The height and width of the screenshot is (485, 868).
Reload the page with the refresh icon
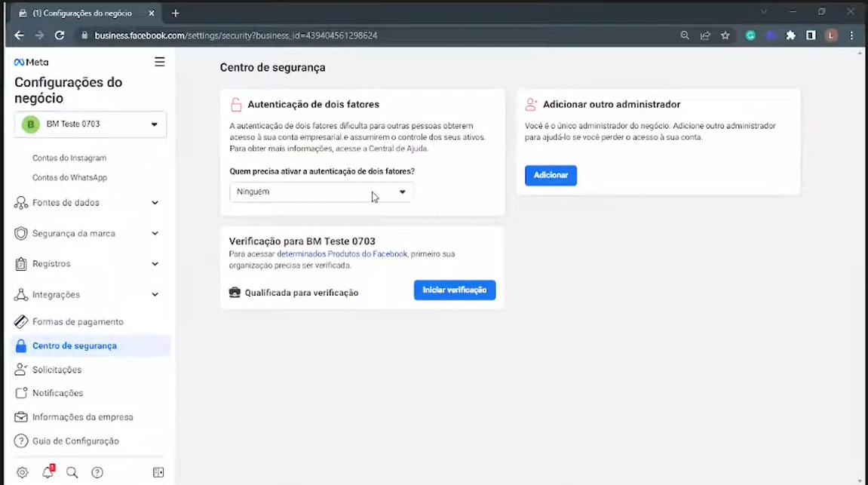coord(60,35)
